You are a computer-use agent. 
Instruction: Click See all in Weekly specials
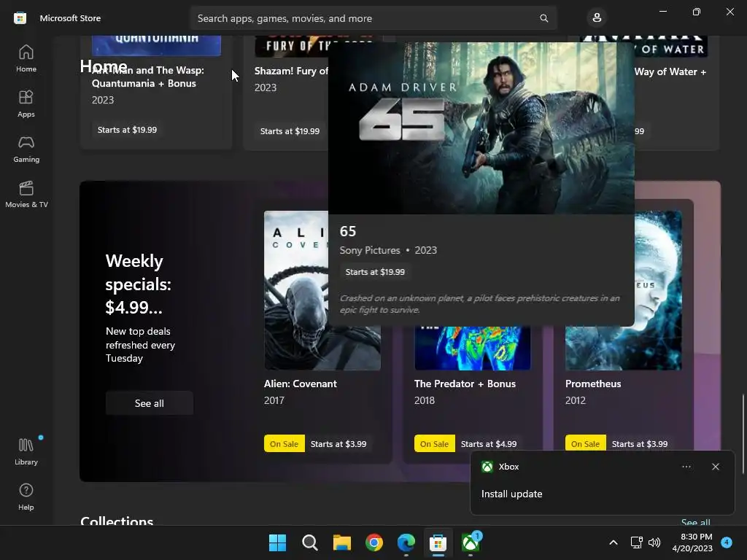pyautogui.click(x=149, y=403)
